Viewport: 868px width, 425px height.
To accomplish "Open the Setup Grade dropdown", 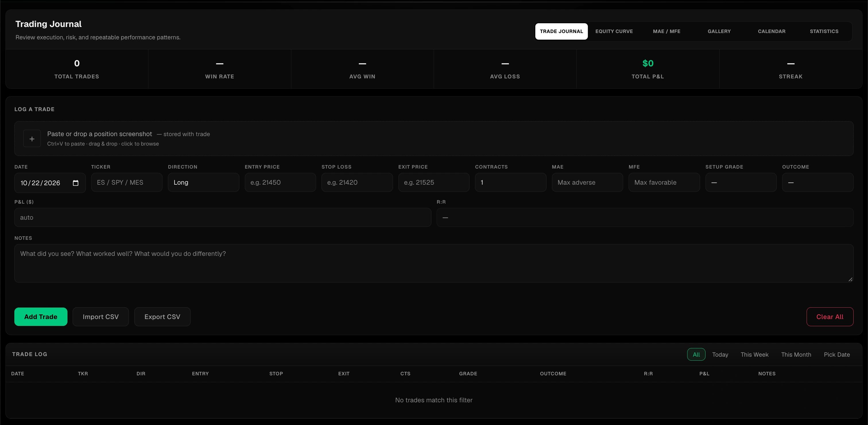I will tap(741, 182).
